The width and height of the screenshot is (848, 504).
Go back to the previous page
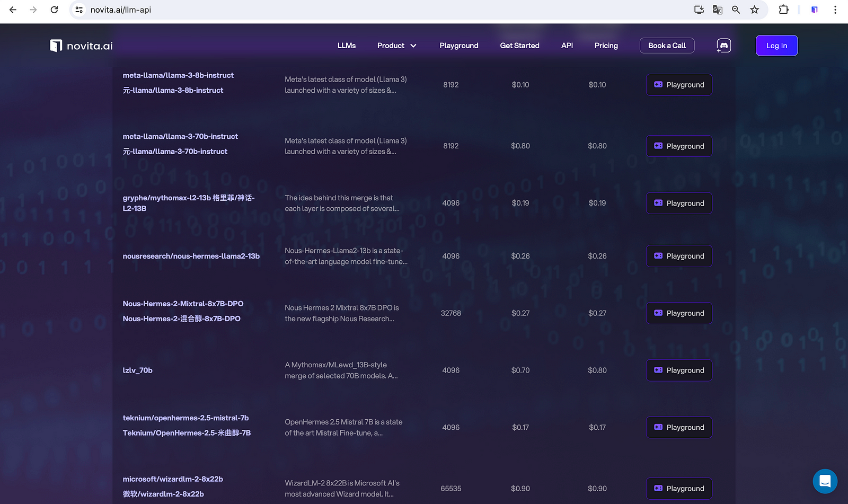13,10
